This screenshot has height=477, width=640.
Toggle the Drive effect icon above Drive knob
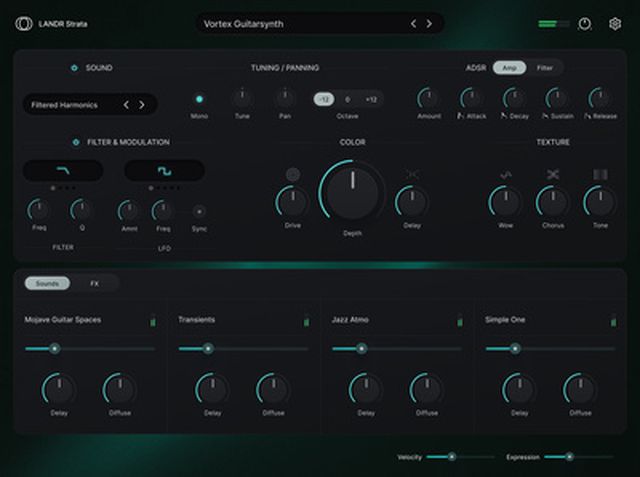pos(293,174)
